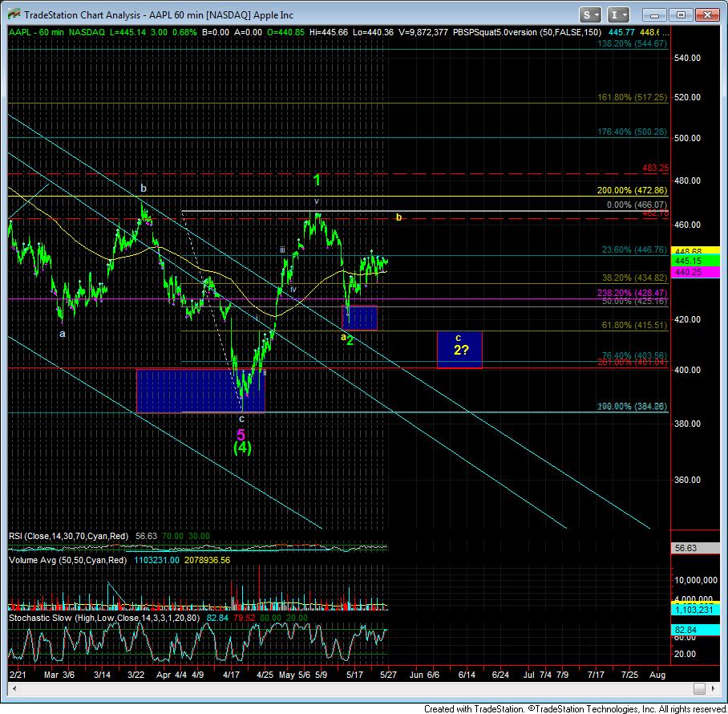Image resolution: width=728 pixels, height=714 pixels.
Task: Click the 'Hi=445.66' high value
Action: [x=328, y=33]
